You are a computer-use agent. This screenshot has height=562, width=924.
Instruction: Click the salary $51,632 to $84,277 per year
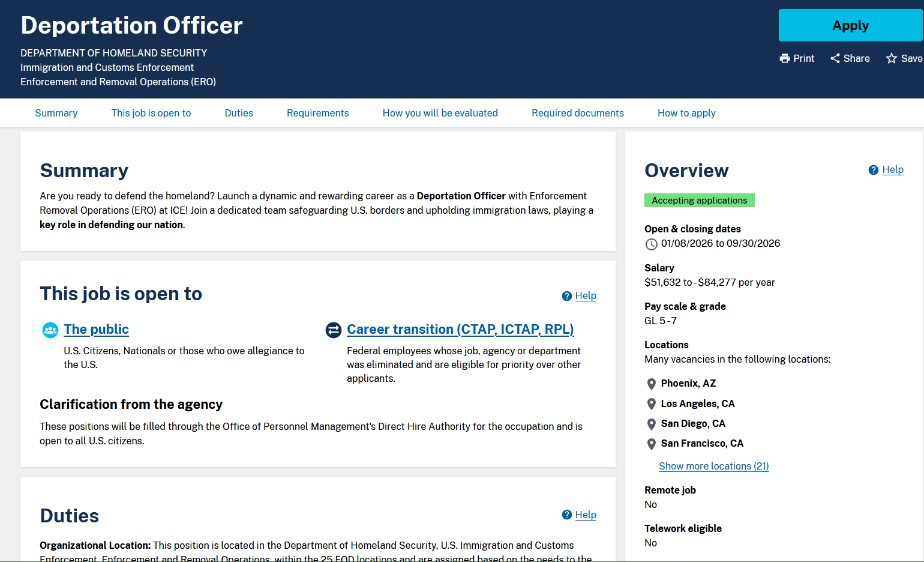(x=710, y=282)
